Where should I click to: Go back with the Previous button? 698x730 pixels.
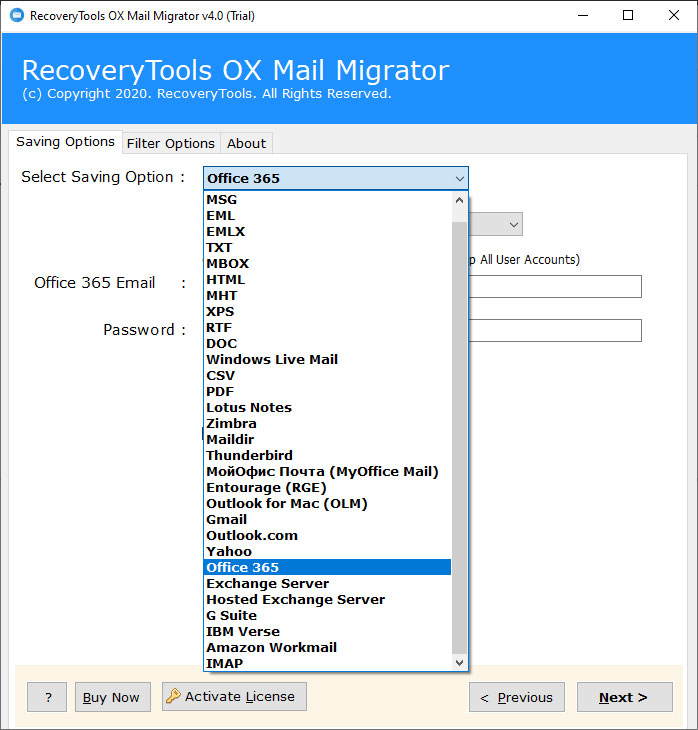(517, 697)
